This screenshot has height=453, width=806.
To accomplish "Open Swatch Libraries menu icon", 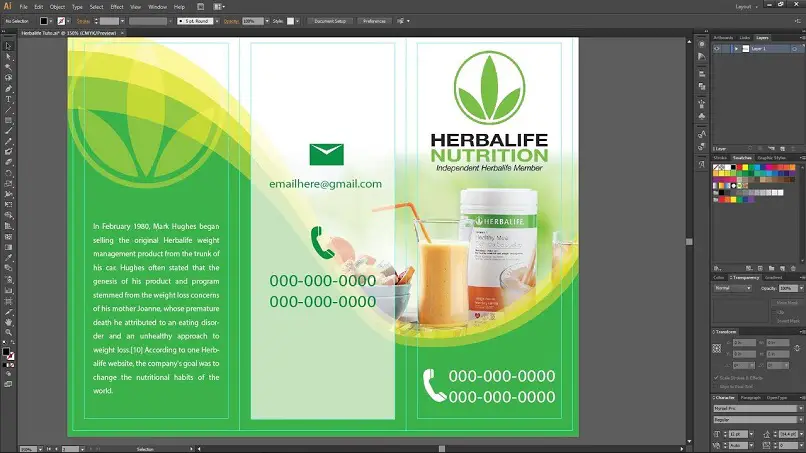I will [717, 268].
